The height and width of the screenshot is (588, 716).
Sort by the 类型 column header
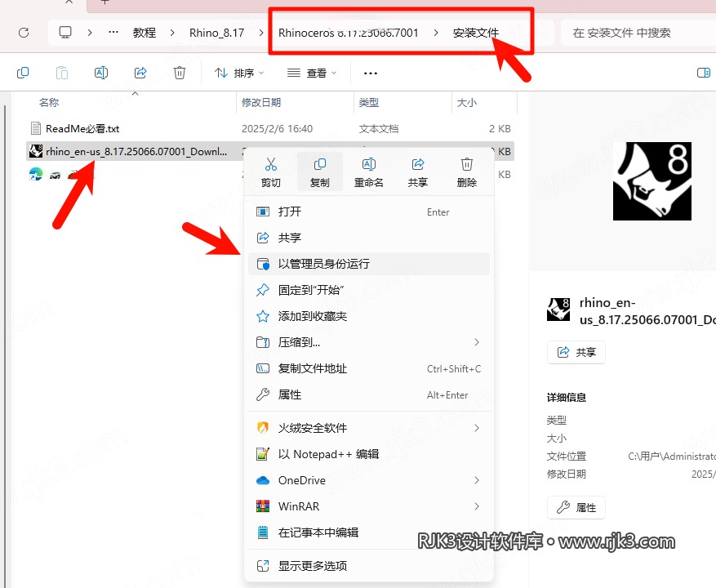[368, 102]
